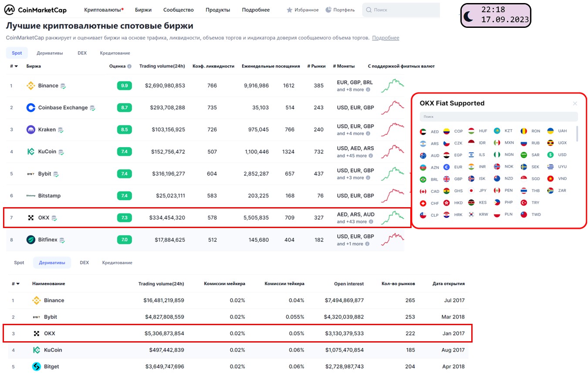Sort the derivatives table by the # column arrow
The image size is (588, 373).
(18, 284)
